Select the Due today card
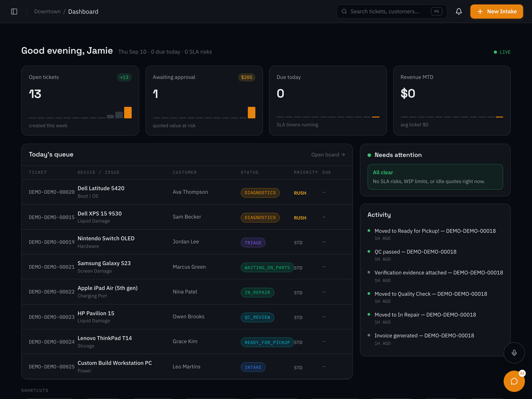Image resolution: width=532 pixels, height=399 pixels. (328, 101)
